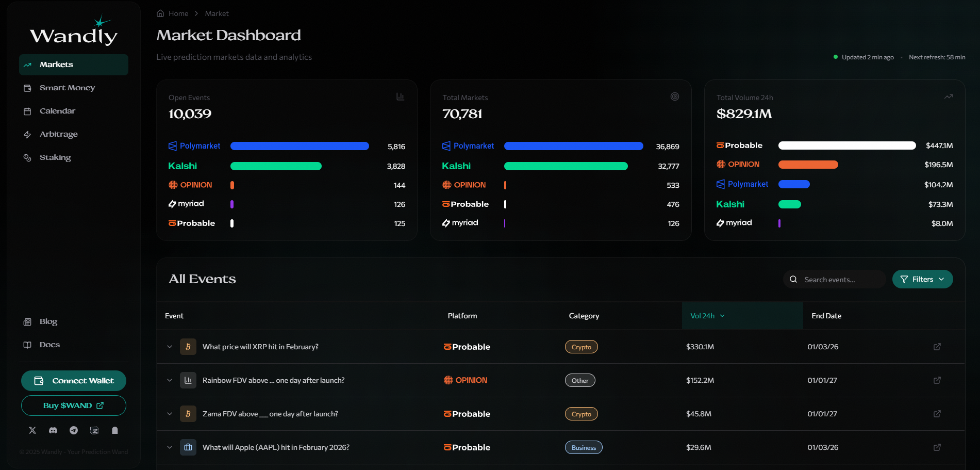Click the trend icon in Total Volume card
980x470 pixels.
(x=948, y=97)
